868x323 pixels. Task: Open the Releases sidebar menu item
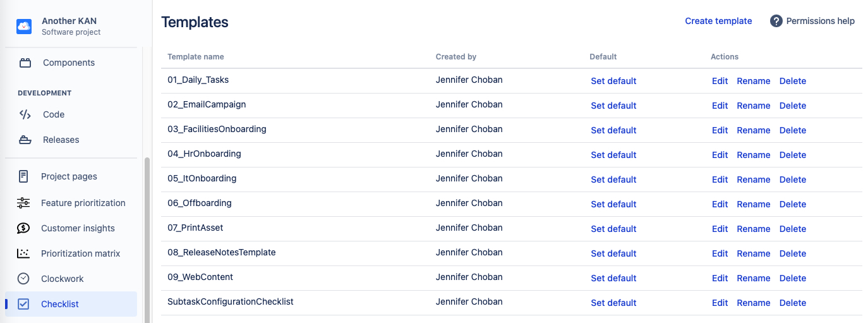tap(61, 140)
